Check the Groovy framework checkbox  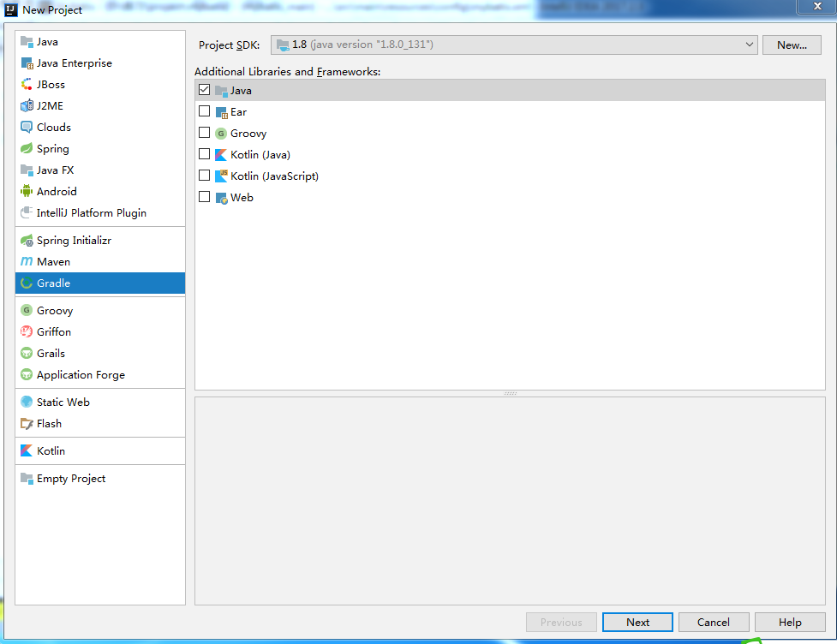click(x=204, y=133)
